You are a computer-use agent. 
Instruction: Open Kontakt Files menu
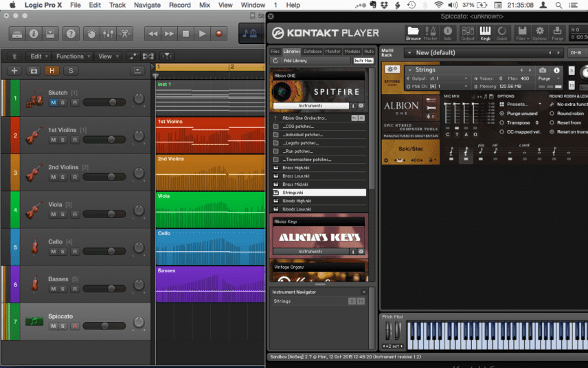click(522, 33)
